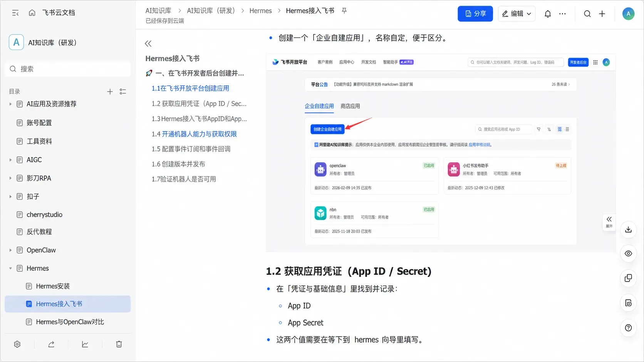Select Hermes接入飞书 page in tree
This screenshot has width=644, height=362.
click(68, 304)
